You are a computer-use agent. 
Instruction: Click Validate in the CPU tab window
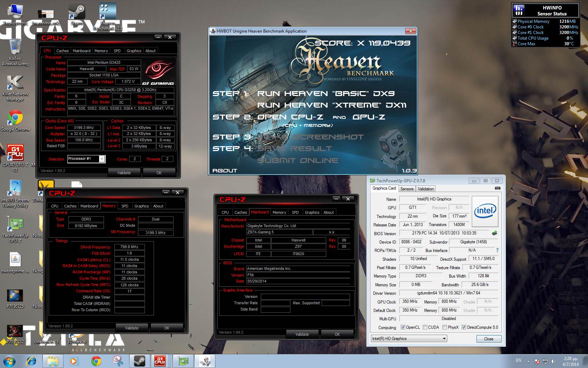124,173
